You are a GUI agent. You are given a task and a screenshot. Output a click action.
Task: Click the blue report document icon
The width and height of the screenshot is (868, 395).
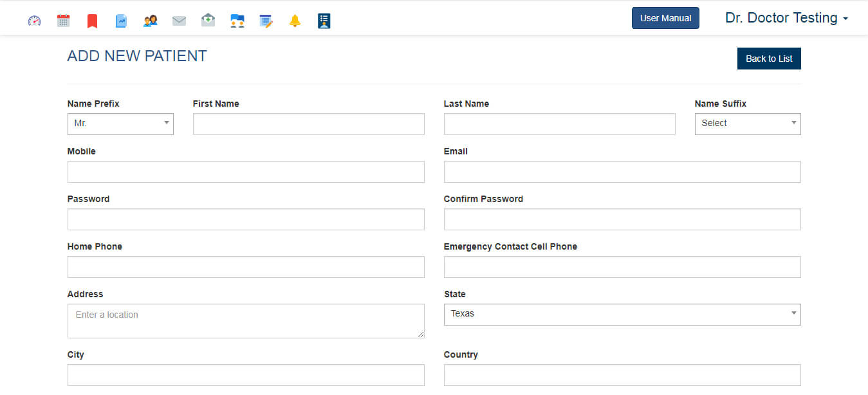[121, 21]
